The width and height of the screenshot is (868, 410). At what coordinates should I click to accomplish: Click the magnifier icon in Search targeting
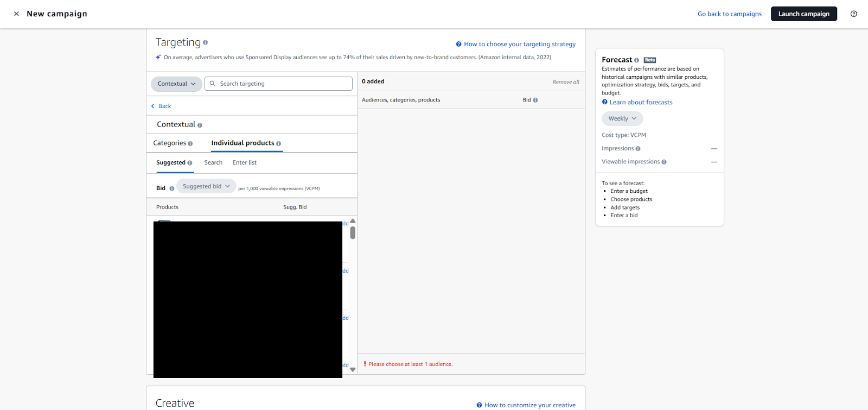click(213, 84)
